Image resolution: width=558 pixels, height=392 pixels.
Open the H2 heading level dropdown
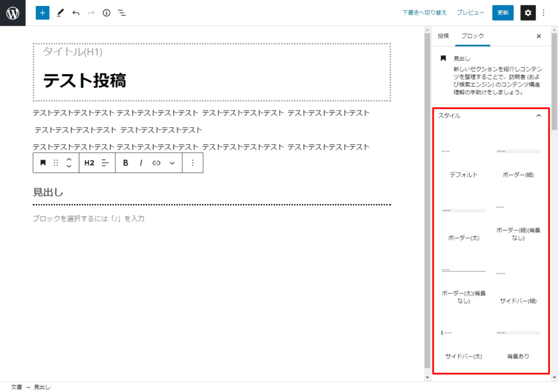coord(89,163)
